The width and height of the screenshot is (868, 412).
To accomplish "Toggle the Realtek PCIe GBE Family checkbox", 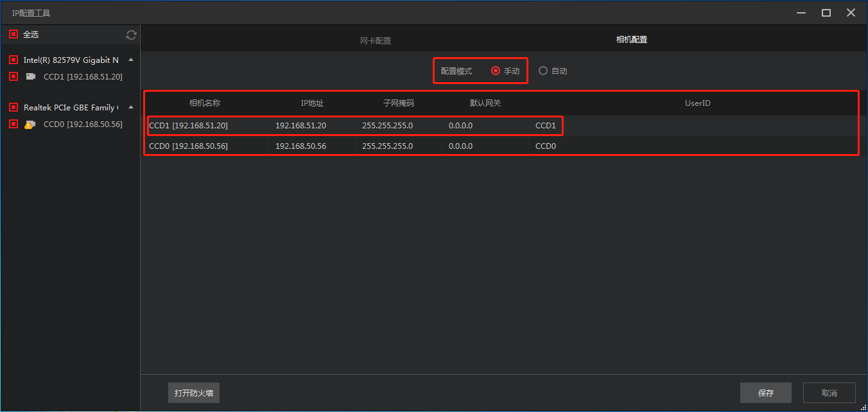I will tap(13, 107).
